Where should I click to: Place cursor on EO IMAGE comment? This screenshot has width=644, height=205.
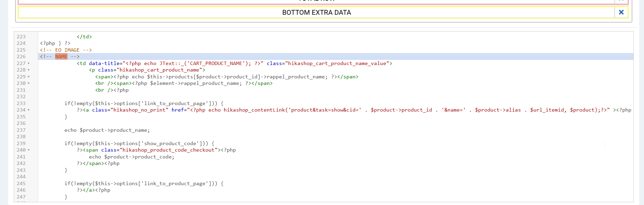click(67, 50)
